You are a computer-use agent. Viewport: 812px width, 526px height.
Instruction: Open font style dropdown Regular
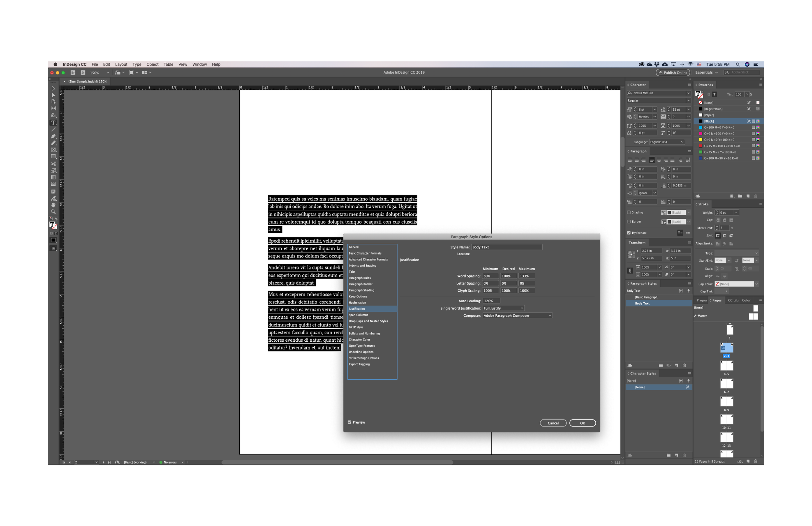tap(688, 100)
